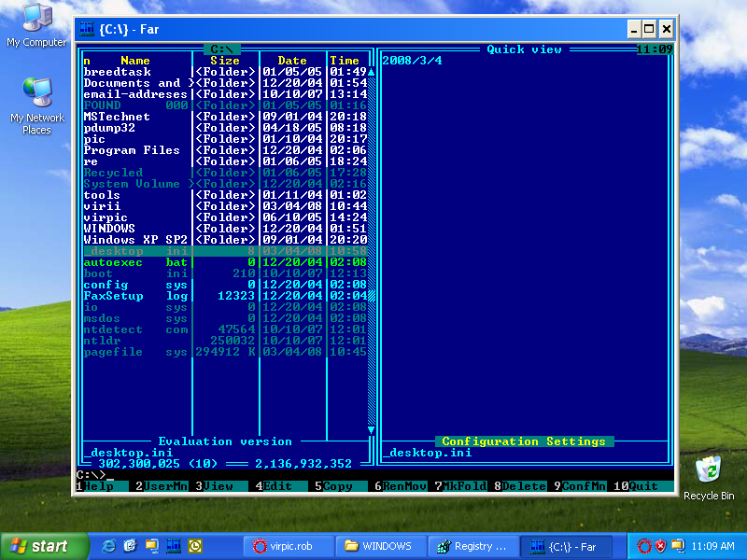
Task: Select the autoexec bat file row
Action: 225,262
